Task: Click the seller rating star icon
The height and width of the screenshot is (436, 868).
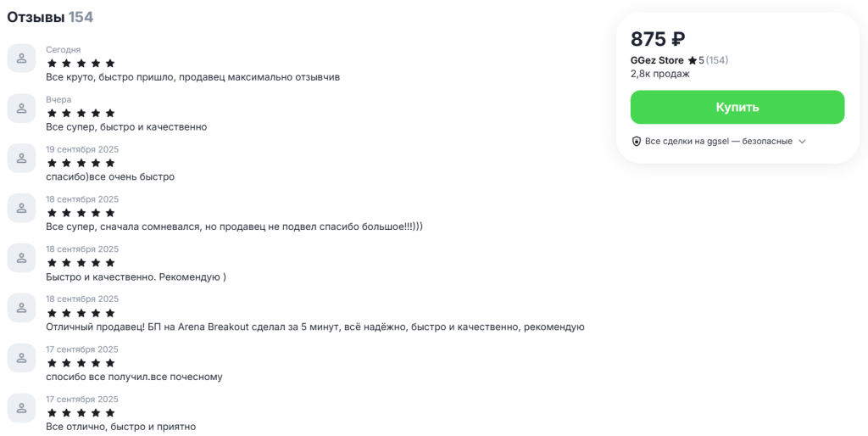Action: click(x=692, y=60)
